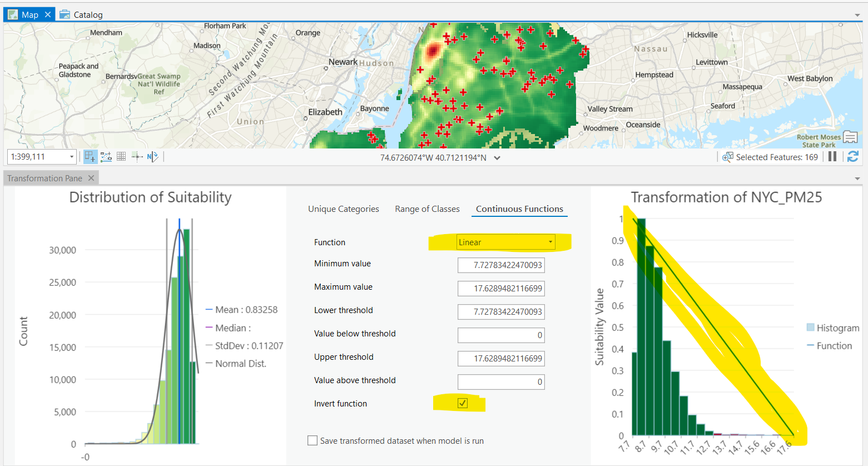The width and height of the screenshot is (868, 466).
Task: Refresh the map view
Action: [x=852, y=157]
